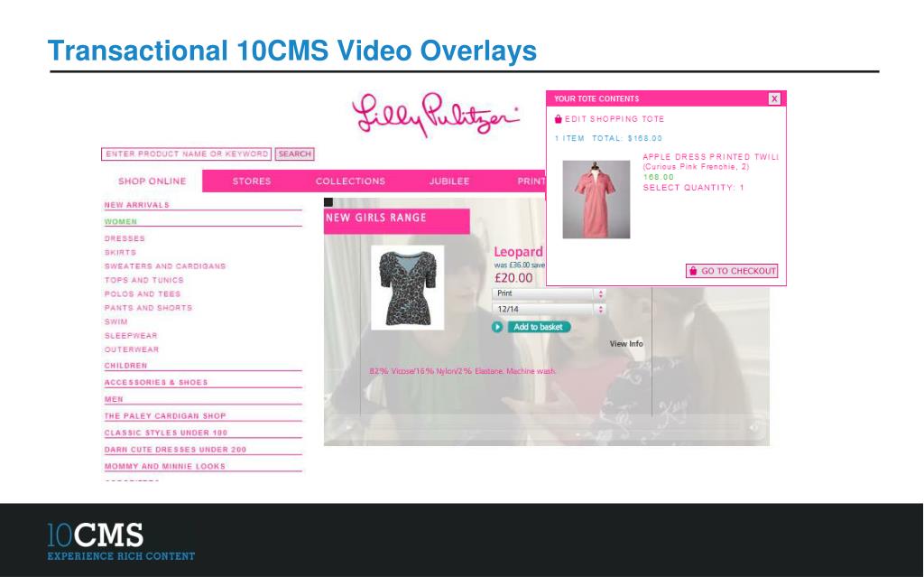Select the Women category
The height and width of the screenshot is (577, 924).
(x=121, y=222)
